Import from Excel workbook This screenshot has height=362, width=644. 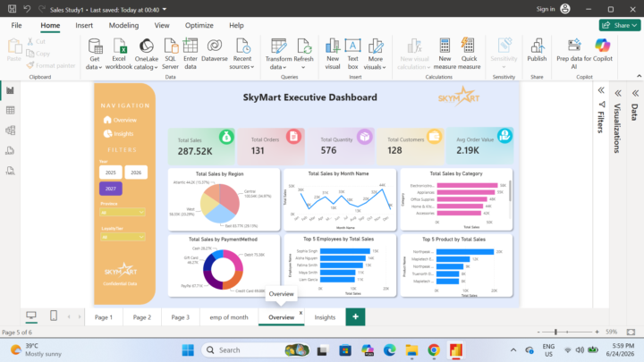119,54
